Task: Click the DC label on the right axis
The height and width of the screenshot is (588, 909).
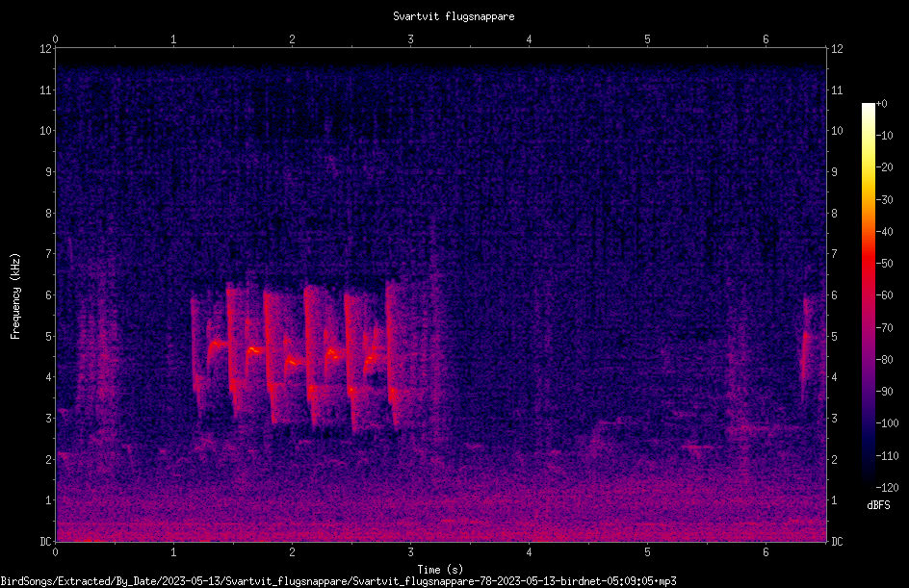Action: pyautogui.click(x=837, y=542)
